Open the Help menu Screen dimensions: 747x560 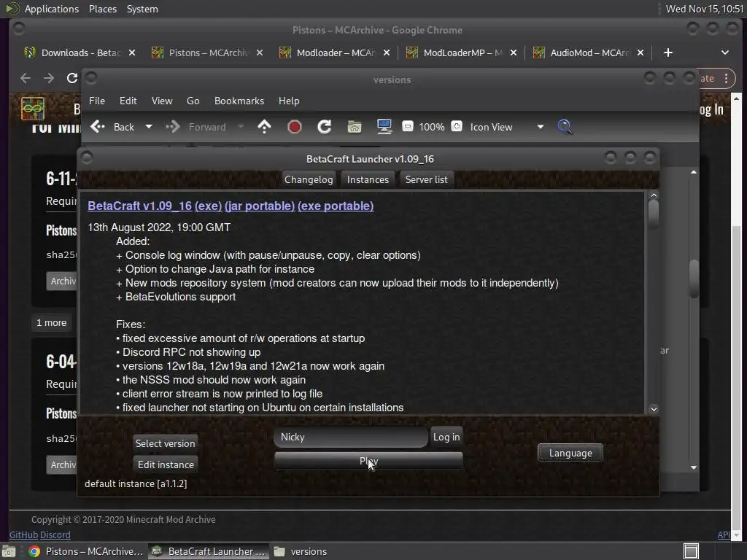[289, 101]
